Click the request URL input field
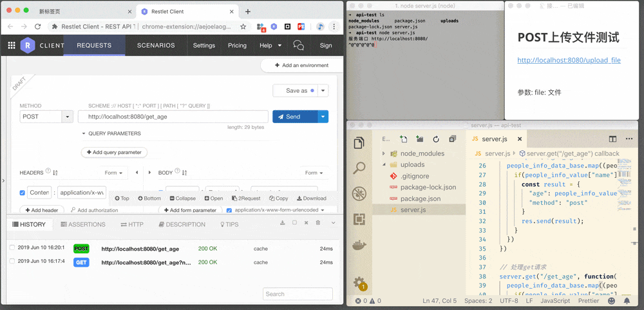644x310 pixels. tap(173, 117)
